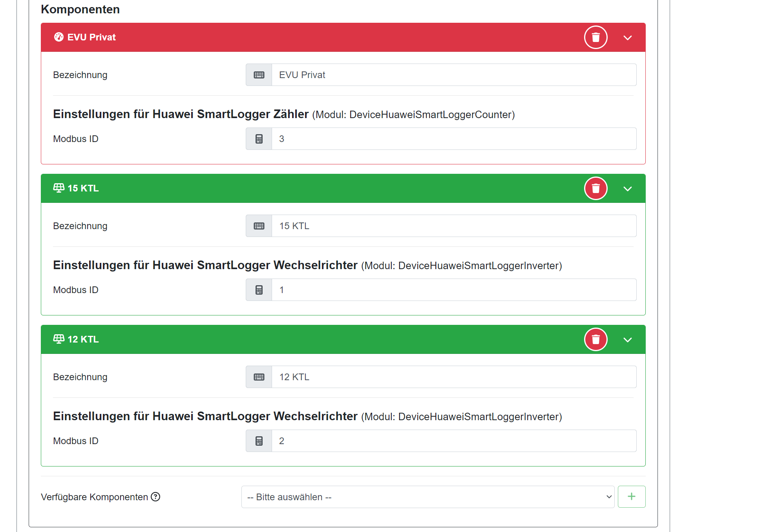Focus the Modbus ID field of 15 KTL
758x532 pixels.
(x=453, y=290)
